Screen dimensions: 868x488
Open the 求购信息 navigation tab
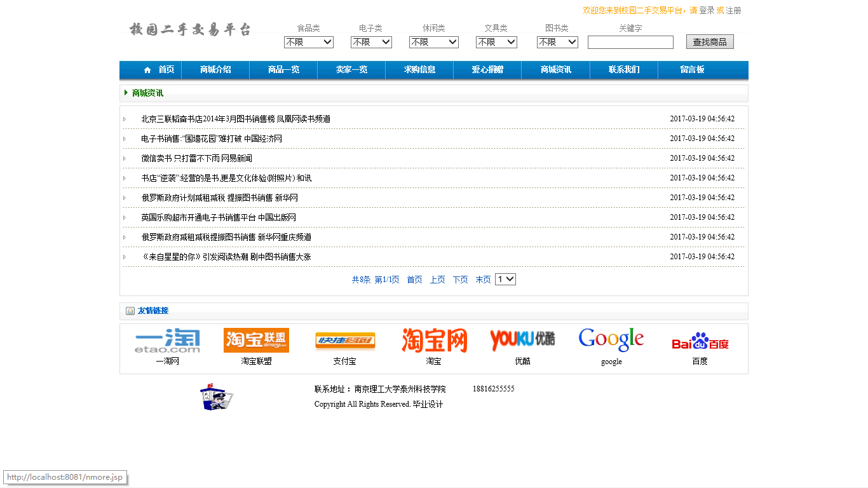pyautogui.click(x=419, y=70)
